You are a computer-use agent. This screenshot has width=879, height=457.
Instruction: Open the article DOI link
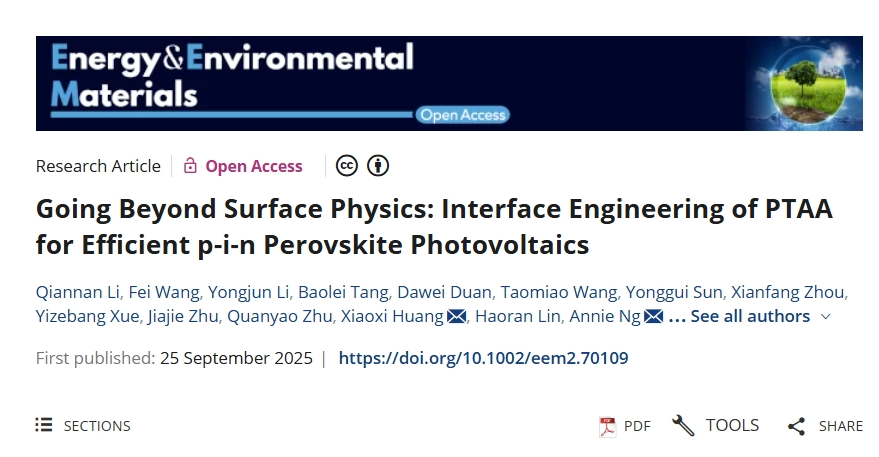484,358
